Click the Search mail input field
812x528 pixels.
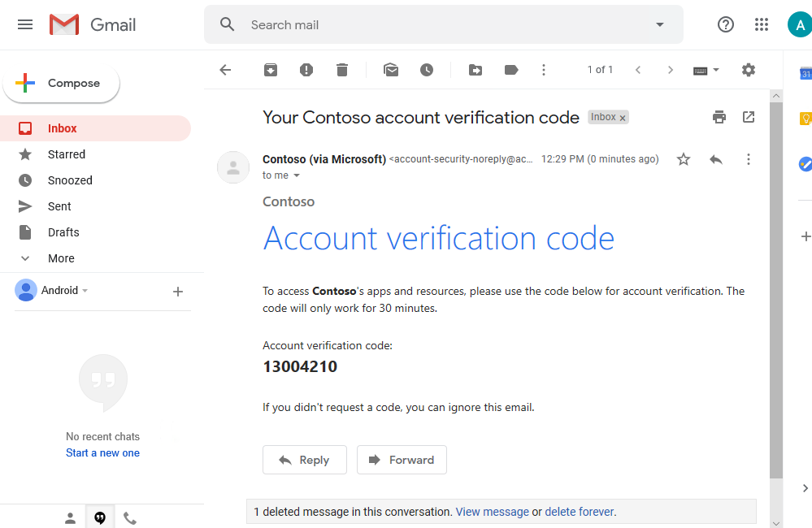[439, 25]
